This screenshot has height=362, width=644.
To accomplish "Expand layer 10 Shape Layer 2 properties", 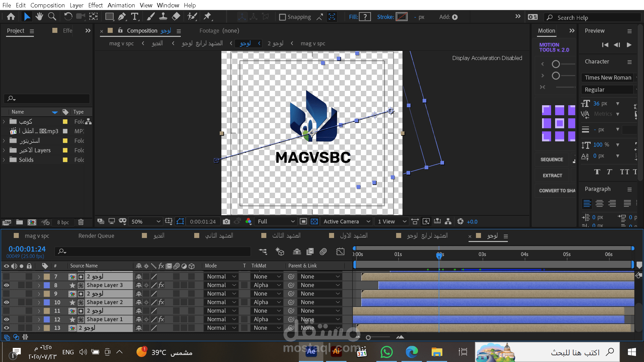I will click(39, 302).
